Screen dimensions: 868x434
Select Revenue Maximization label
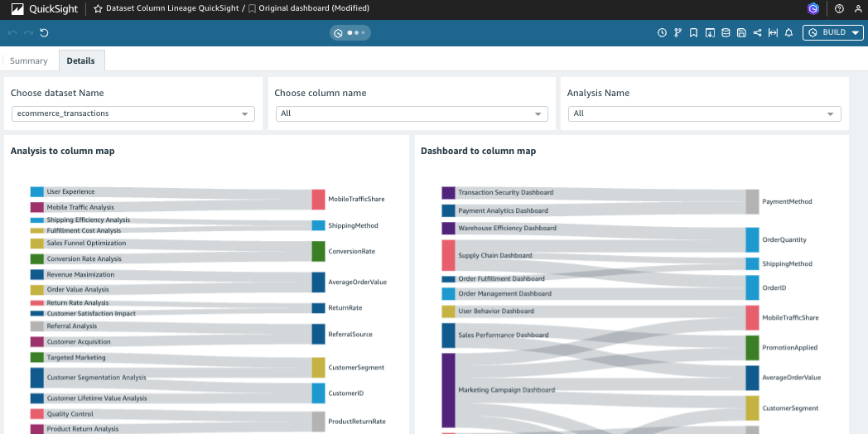(x=81, y=275)
